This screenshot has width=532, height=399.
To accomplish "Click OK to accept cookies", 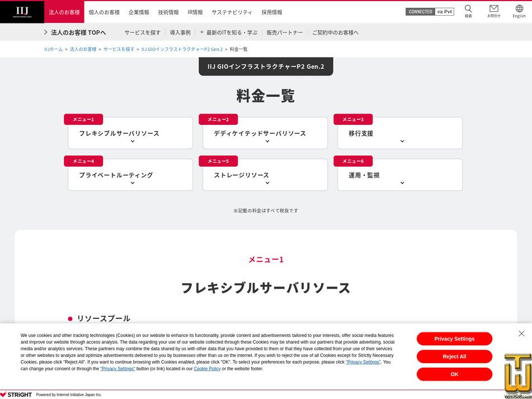I will [x=454, y=374].
